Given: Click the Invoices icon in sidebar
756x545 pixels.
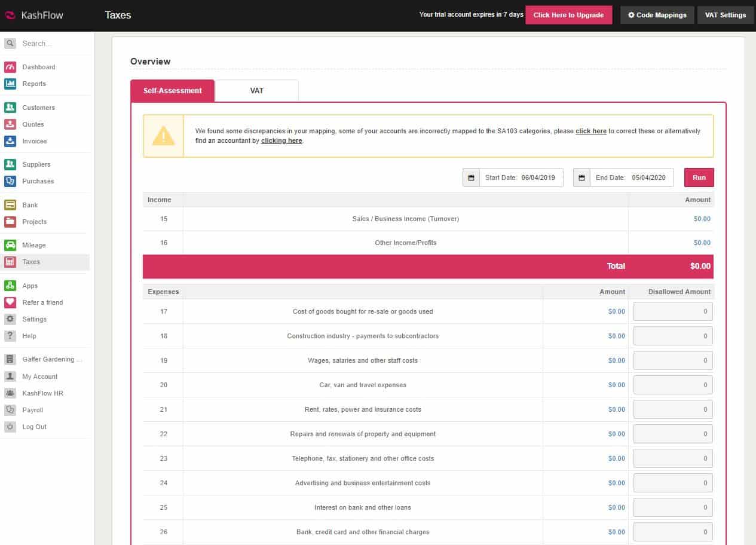Looking at the screenshot, I should (10, 141).
